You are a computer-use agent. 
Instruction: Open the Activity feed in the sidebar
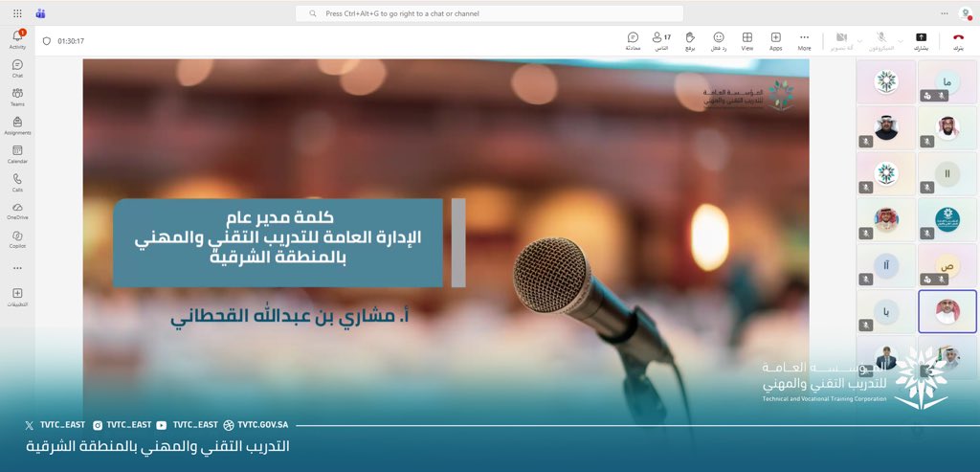click(x=17, y=39)
